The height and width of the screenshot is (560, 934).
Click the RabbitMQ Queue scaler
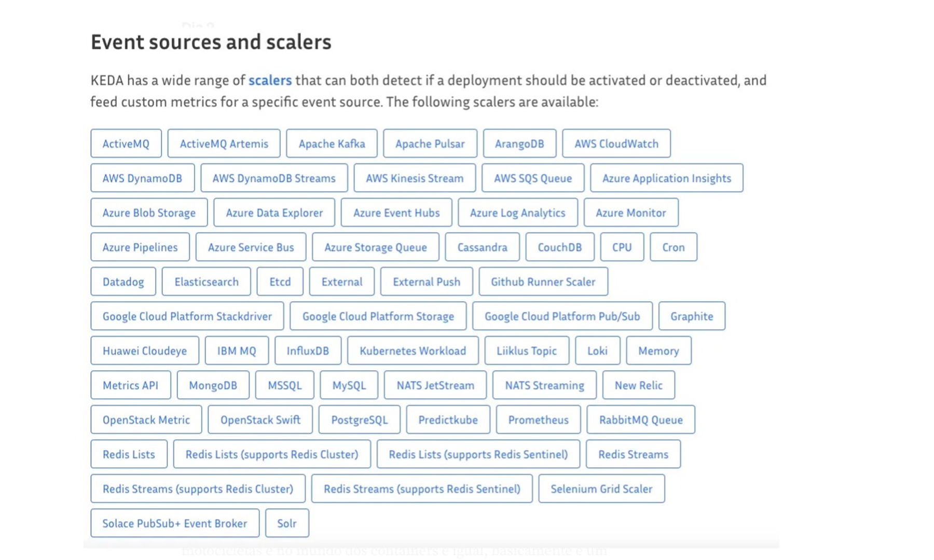(x=640, y=420)
